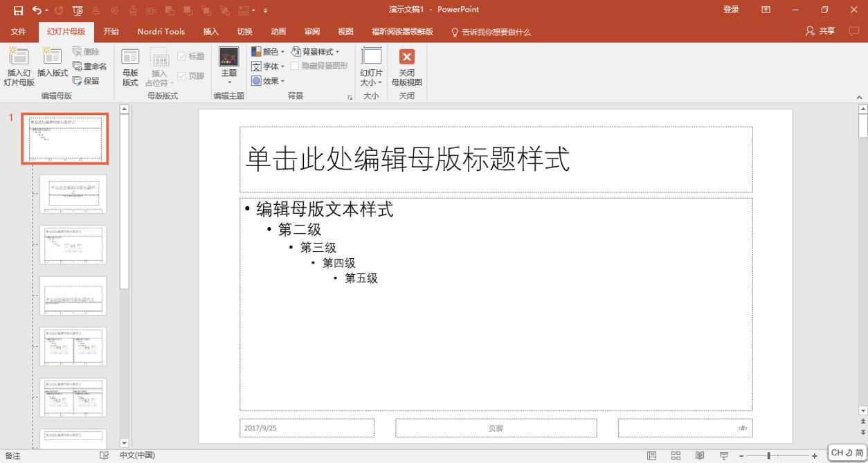
Task: Select the first slide master thumbnail
Action: [x=64, y=138]
